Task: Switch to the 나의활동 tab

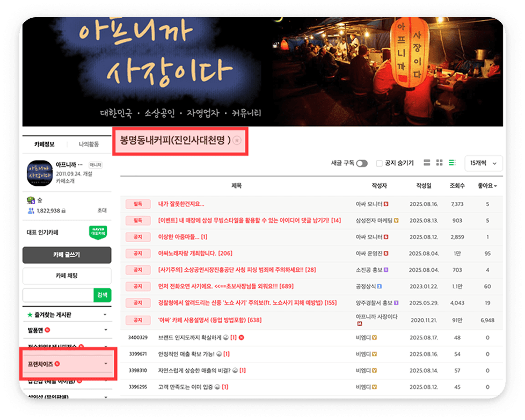Action: [89, 144]
